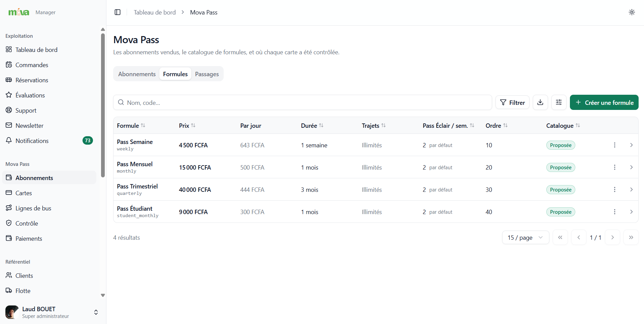Open Support sidebar item
Image resolution: width=644 pixels, height=324 pixels.
point(49,110)
